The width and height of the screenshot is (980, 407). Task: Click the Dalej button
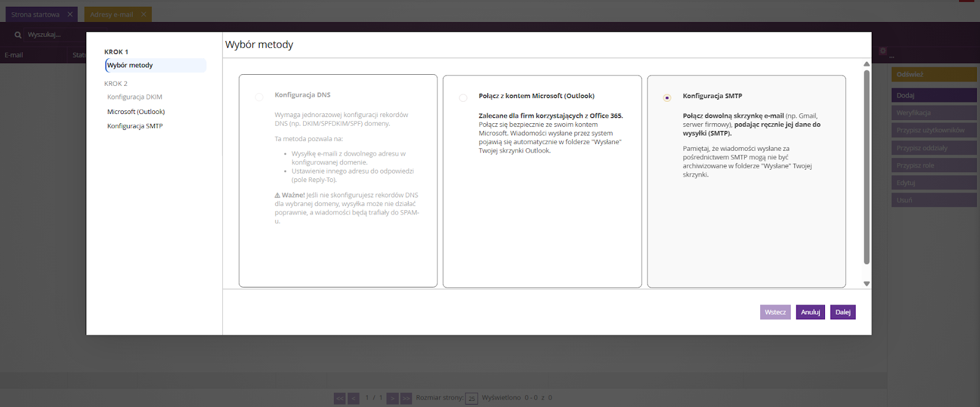(843, 312)
